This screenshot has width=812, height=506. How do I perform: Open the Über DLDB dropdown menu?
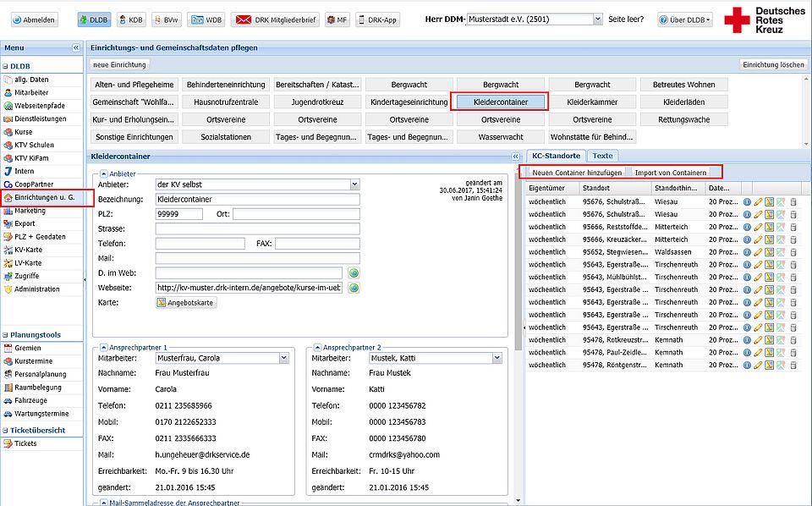point(684,19)
